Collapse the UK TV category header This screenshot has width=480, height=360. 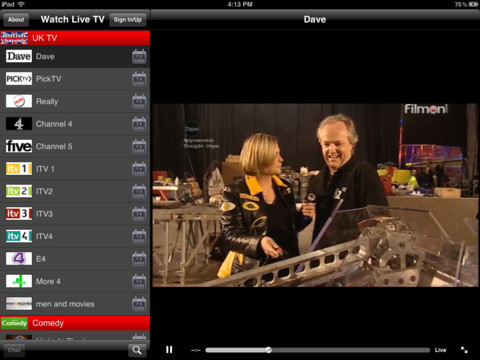75,38
